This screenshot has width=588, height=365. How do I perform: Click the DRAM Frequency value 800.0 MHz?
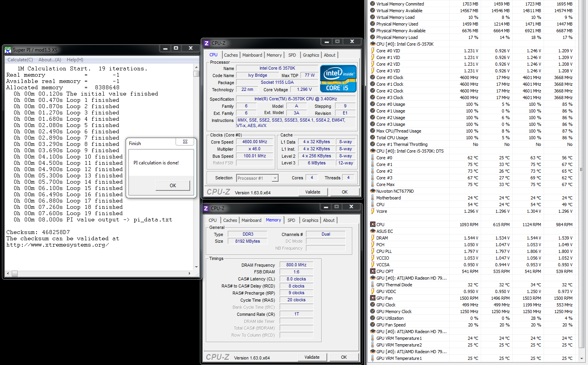(x=296, y=265)
